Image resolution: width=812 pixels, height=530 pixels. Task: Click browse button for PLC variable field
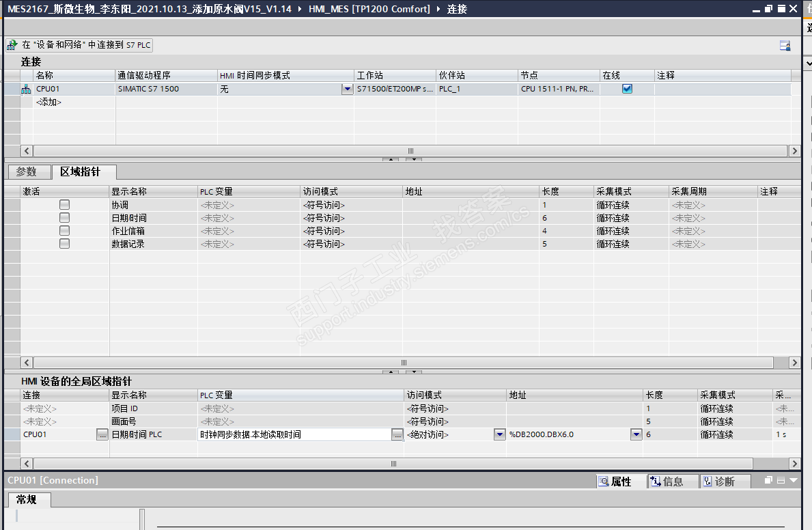[x=397, y=434]
